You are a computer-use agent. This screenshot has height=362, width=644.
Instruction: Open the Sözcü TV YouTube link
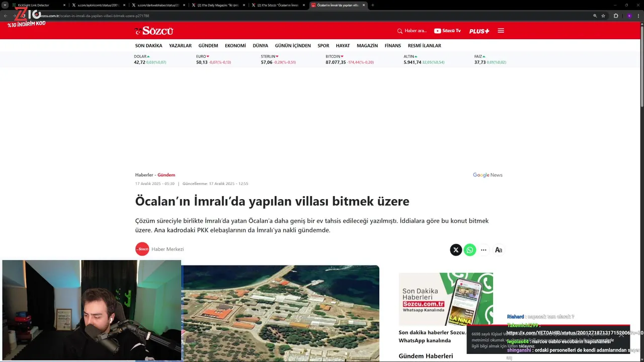pos(447,31)
